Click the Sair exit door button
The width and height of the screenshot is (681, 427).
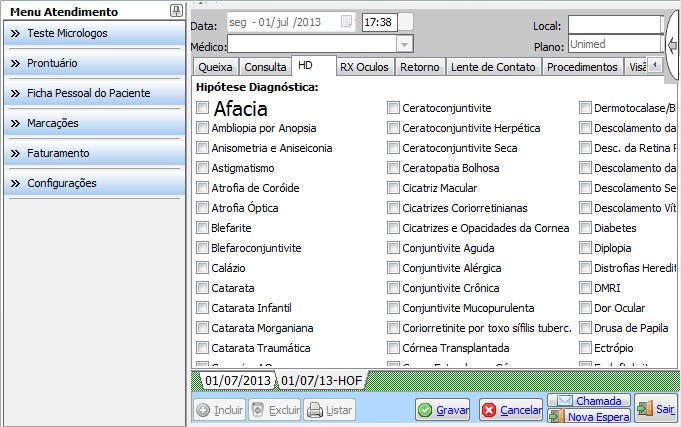[x=656, y=408]
